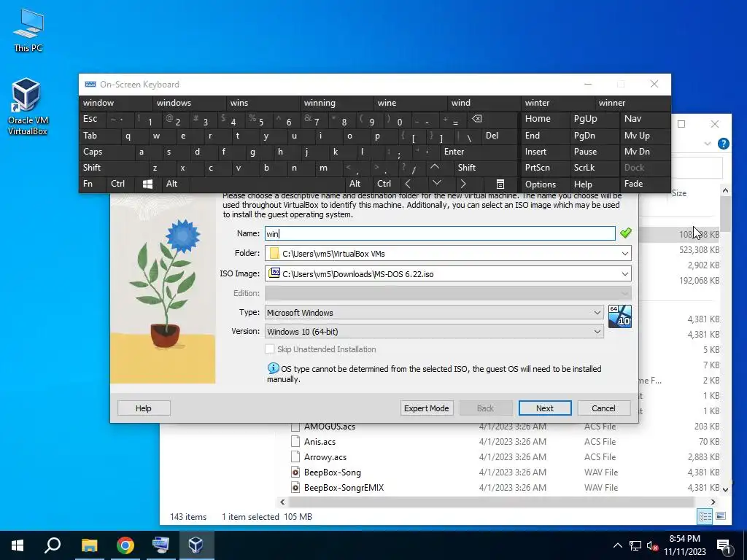Expand the File Explorer ribbon chevron
747x560 pixels.
pyautogui.click(x=708, y=144)
